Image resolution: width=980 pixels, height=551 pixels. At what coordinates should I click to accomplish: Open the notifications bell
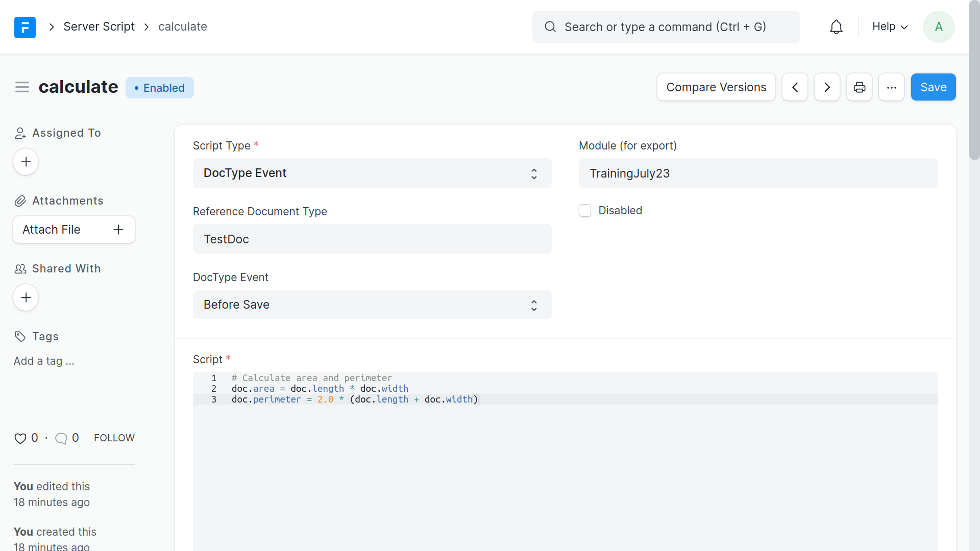point(836,27)
